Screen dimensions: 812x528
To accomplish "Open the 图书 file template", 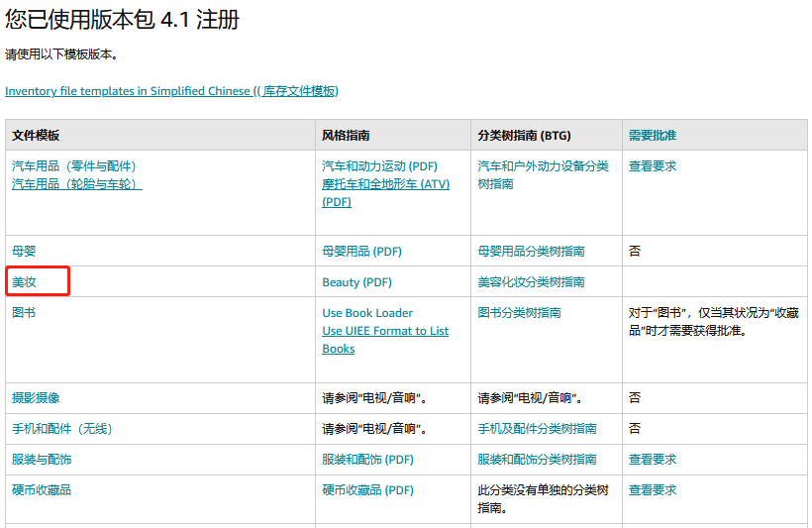I will pos(24,312).
